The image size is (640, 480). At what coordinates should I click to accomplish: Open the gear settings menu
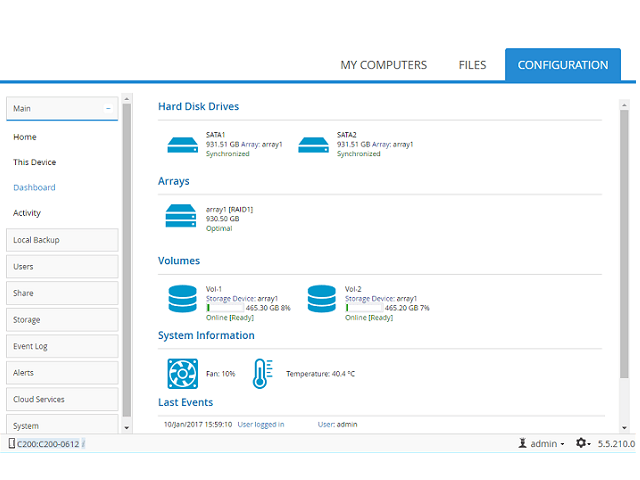tap(583, 443)
